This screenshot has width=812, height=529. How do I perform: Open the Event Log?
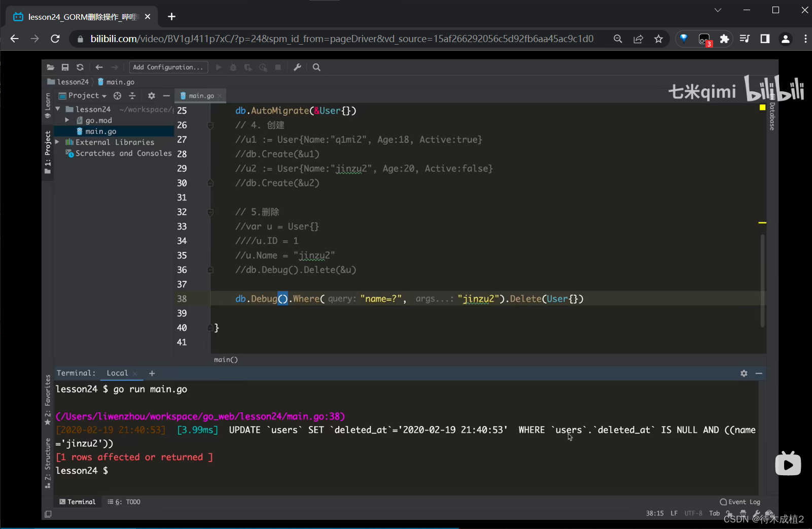tap(740, 502)
